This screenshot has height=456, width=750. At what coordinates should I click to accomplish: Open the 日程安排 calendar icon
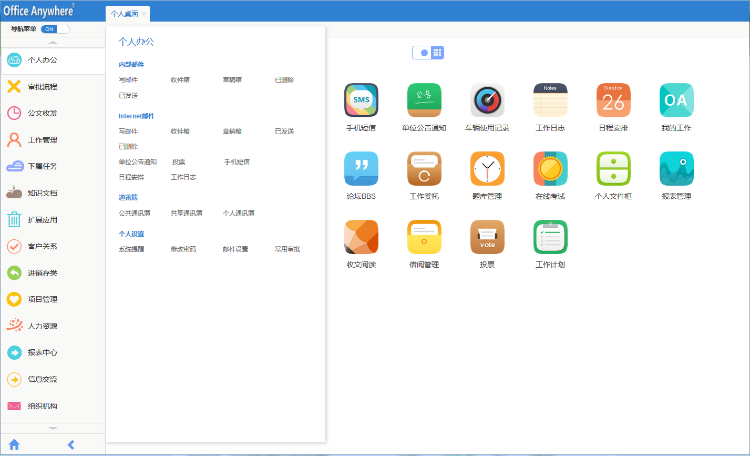point(613,100)
